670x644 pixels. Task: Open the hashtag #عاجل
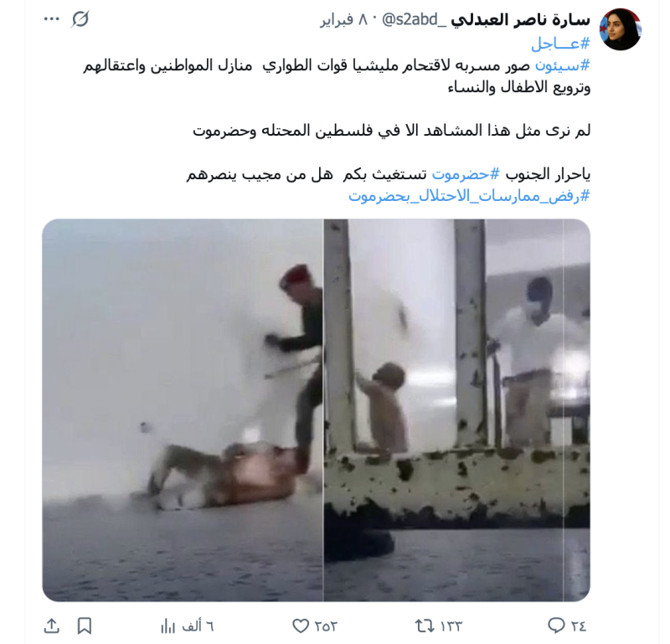[560, 44]
